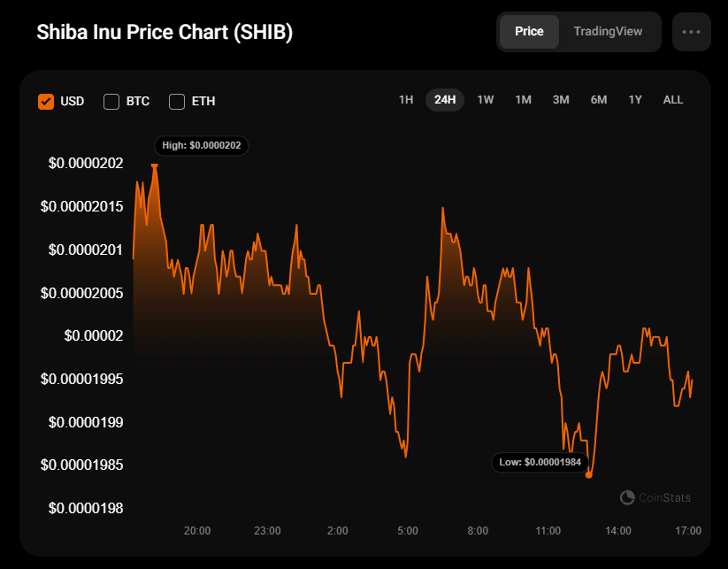Screen dimensions: 728x569
Task: Switch chart to 1M range
Action: (x=523, y=99)
